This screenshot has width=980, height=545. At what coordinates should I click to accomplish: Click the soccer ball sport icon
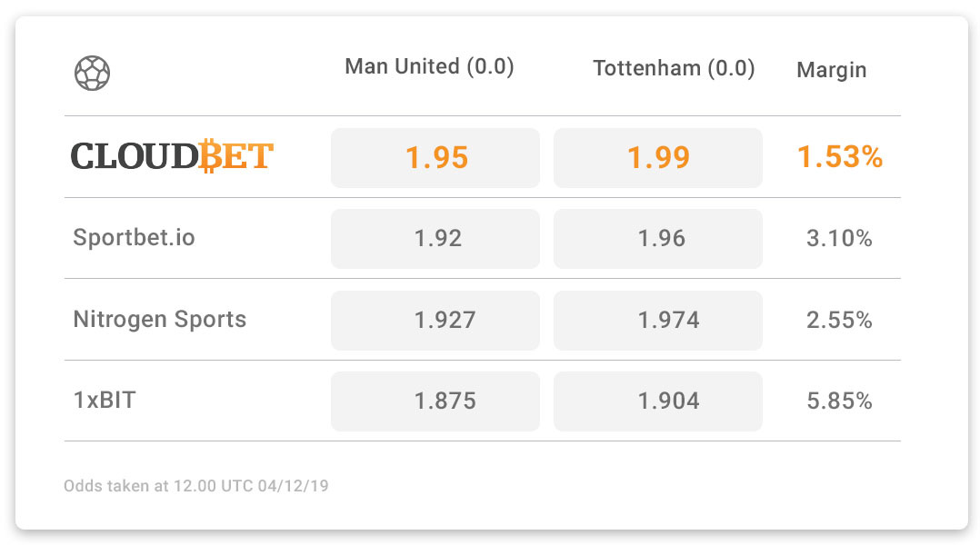point(93,73)
